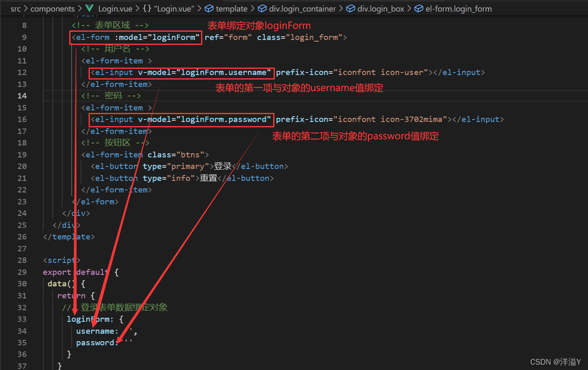Click the <!-- 按钮区 --> comment on line 18
This screenshot has height=370, width=588.
[115, 143]
